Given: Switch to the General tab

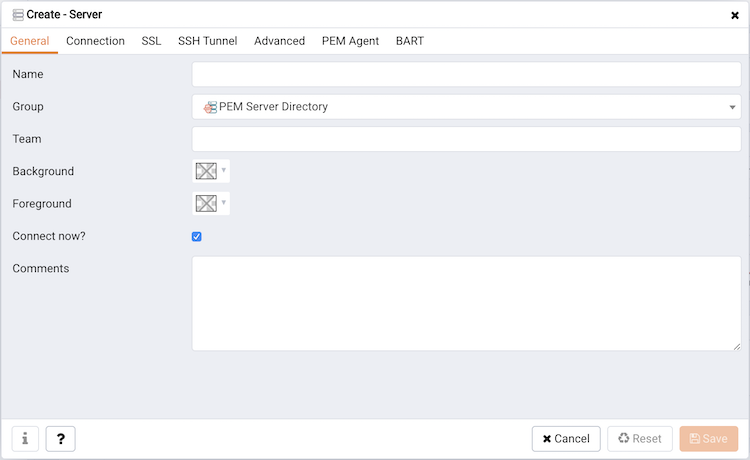Looking at the screenshot, I should 30,41.
